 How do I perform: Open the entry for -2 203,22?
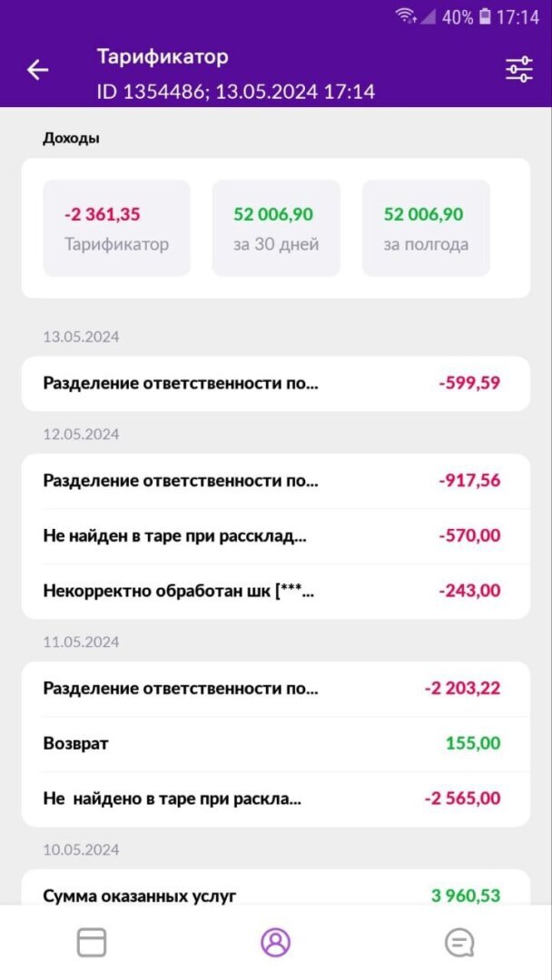pyautogui.click(x=275, y=689)
